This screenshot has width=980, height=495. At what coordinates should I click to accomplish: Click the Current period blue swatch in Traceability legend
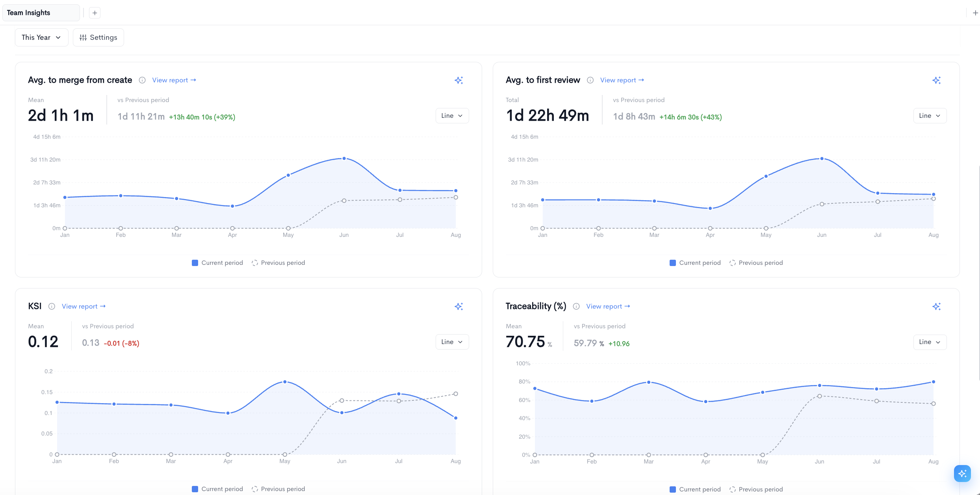[673, 489]
